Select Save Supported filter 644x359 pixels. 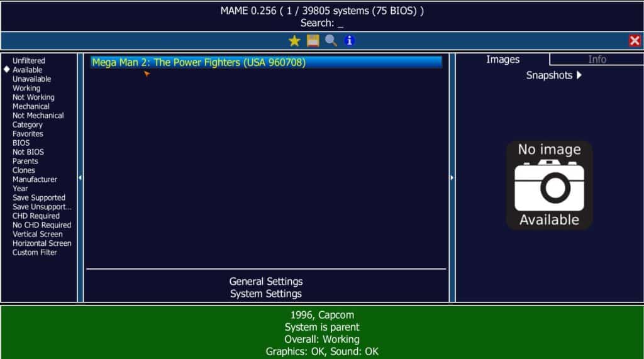pos(38,197)
